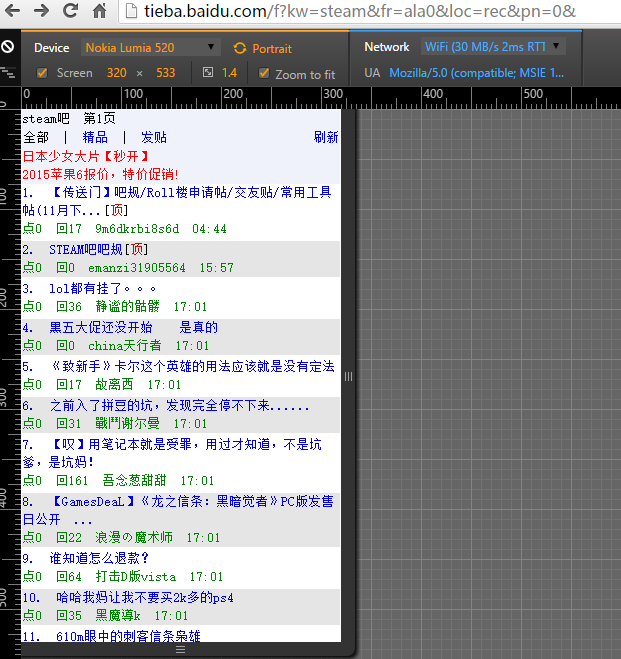The image size is (621, 659).
Task: Open post 4 黑五大促还没开始
Action: coord(120,327)
